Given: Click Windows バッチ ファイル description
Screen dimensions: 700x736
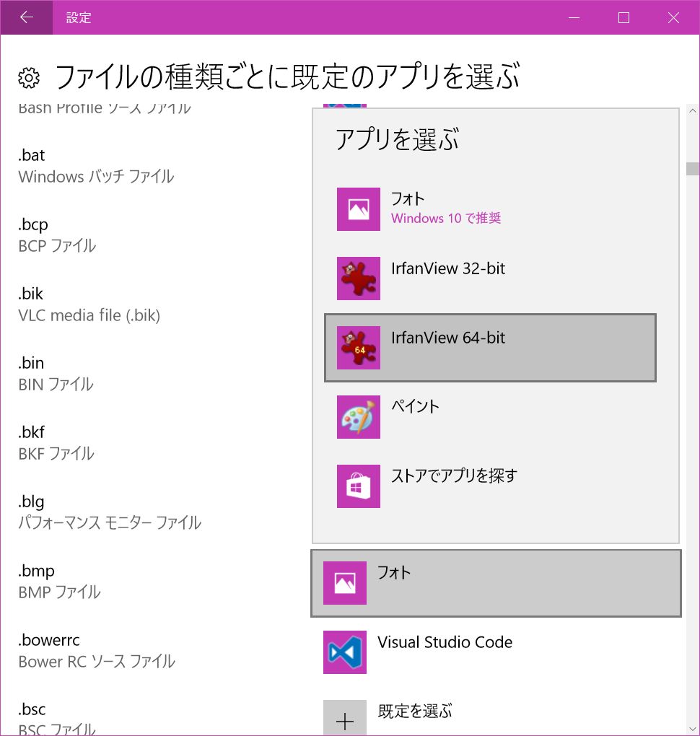Looking at the screenshot, I should click(96, 177).
